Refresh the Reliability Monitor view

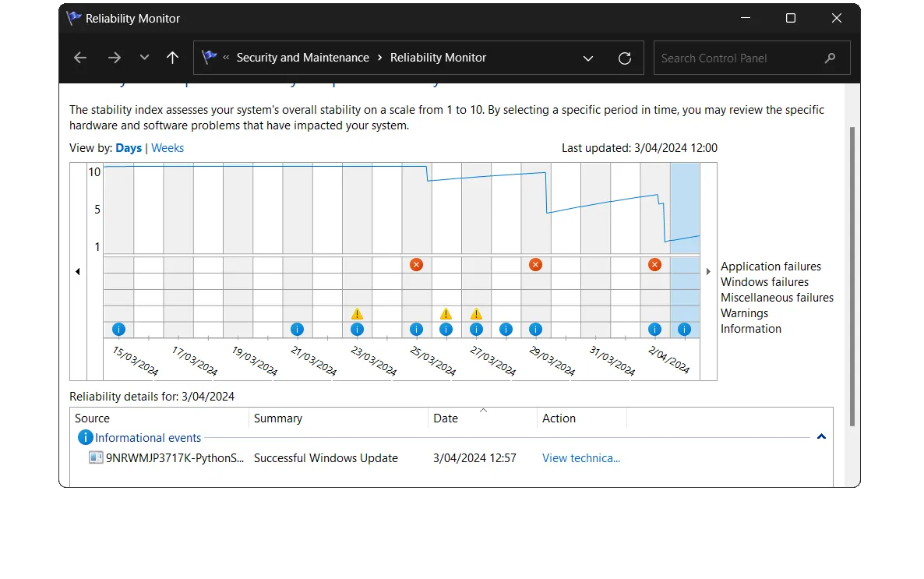(x=625, y=58)
